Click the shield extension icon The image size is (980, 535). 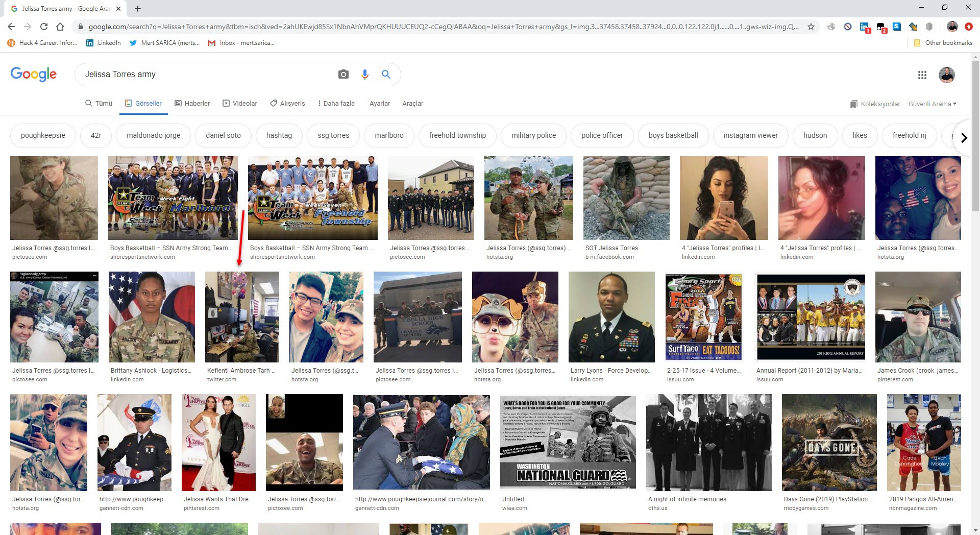point(929,27)
